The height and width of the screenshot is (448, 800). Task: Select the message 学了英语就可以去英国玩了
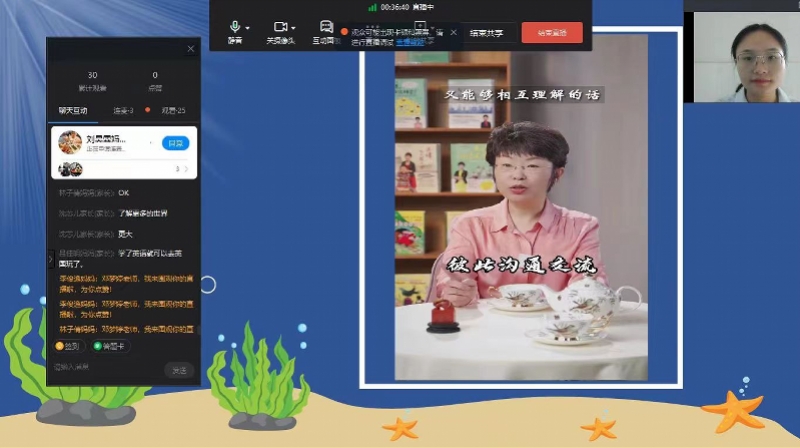[120, 259]
